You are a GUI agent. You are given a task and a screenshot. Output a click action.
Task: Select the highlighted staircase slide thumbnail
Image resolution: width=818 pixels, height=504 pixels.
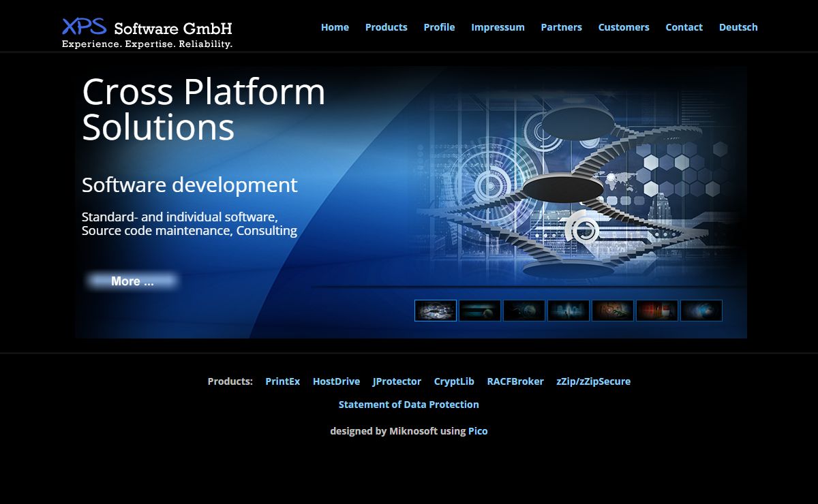point(436,311)
